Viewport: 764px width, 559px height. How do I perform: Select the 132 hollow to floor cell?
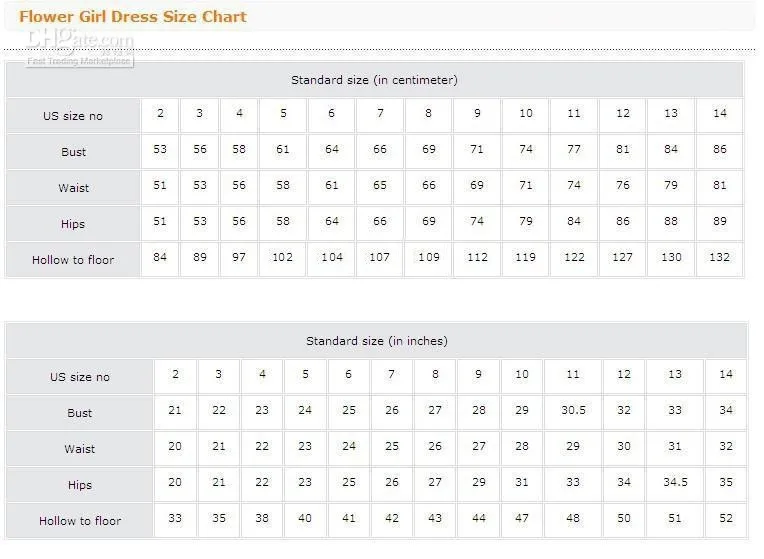[x=720, y=258]
